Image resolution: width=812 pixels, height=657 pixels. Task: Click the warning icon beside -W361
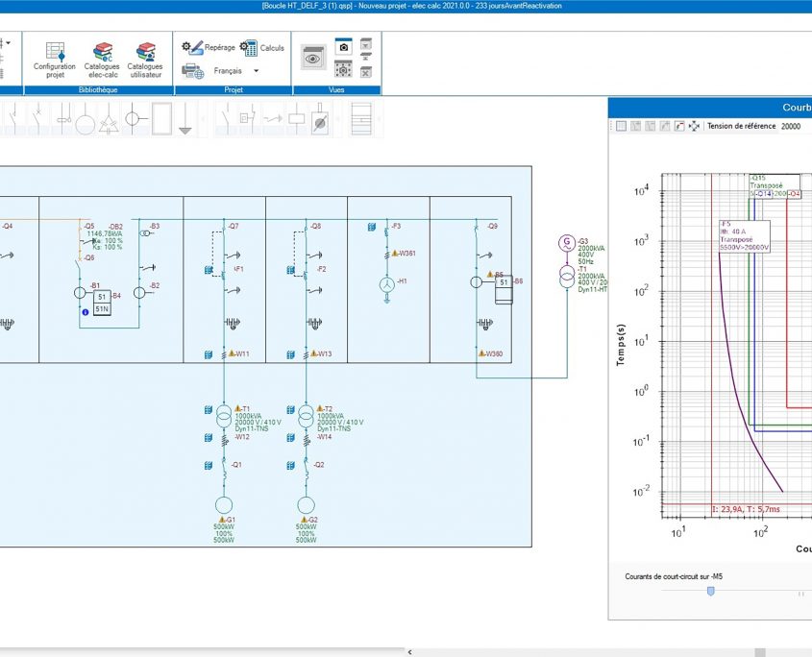pyautogui.click(x=395, y=254)
